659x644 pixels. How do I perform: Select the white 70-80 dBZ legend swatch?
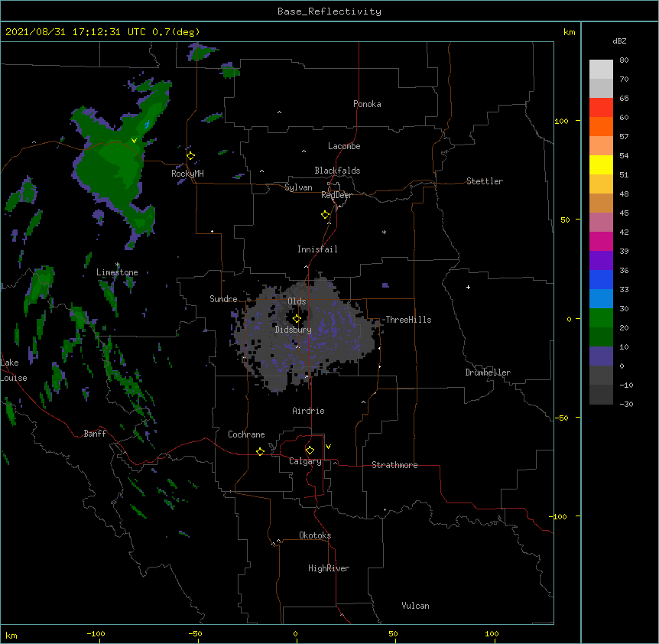pos(601,70)
